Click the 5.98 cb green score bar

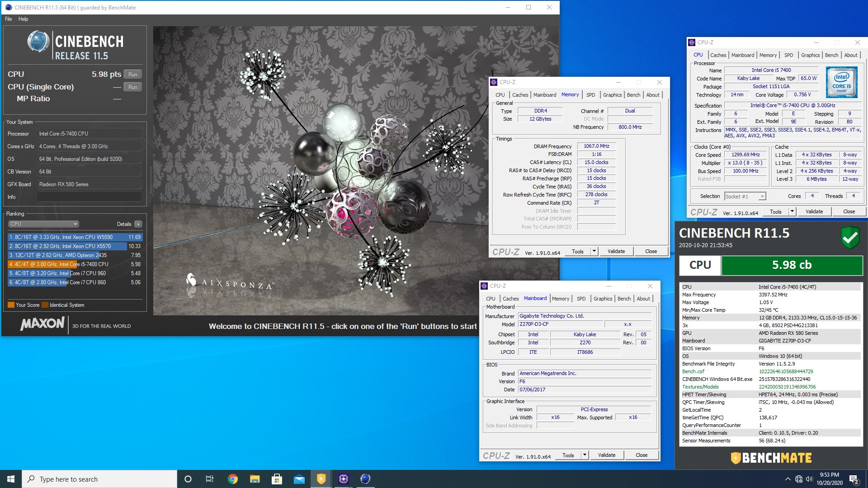point(792,265)
